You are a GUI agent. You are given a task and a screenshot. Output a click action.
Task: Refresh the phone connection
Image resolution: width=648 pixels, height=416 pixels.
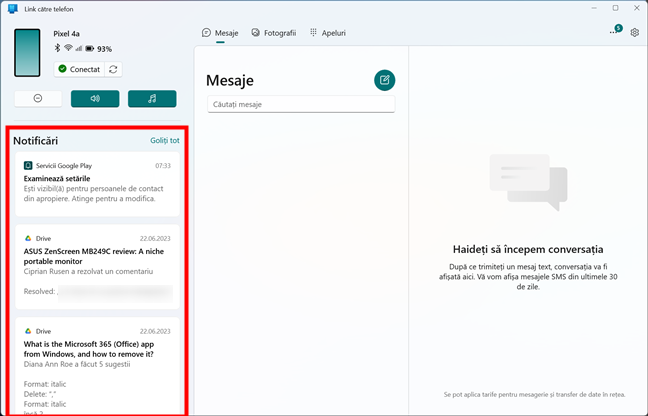(x=113, y=69)
